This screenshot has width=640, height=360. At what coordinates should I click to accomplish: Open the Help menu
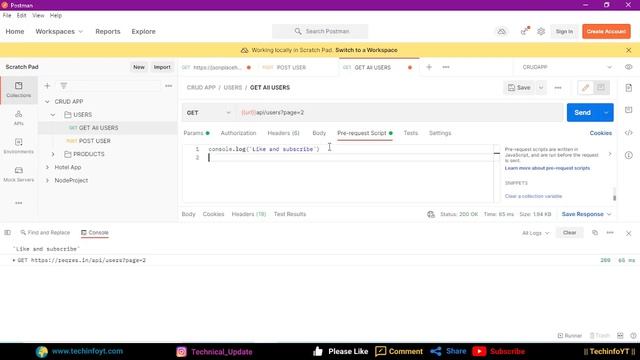pyautogui.click(x=56, y=16)
